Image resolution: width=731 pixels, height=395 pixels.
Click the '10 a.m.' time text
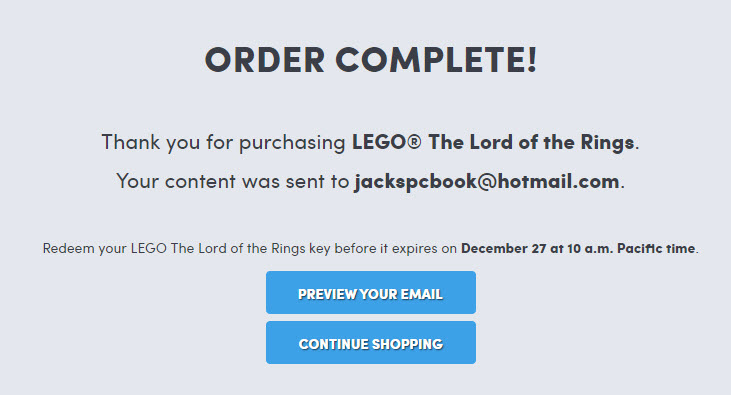(x=590, y=249)
